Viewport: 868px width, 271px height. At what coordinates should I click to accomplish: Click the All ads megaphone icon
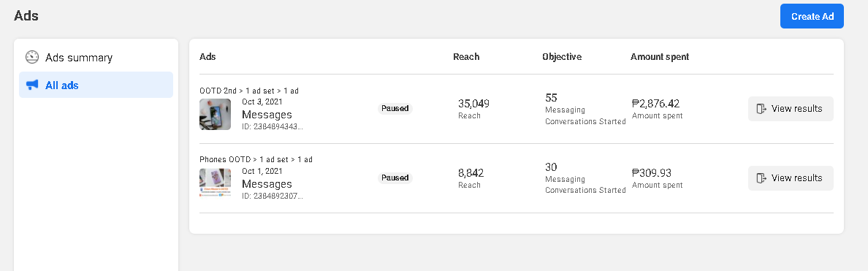pyautogui.click(x=32, y=85)
